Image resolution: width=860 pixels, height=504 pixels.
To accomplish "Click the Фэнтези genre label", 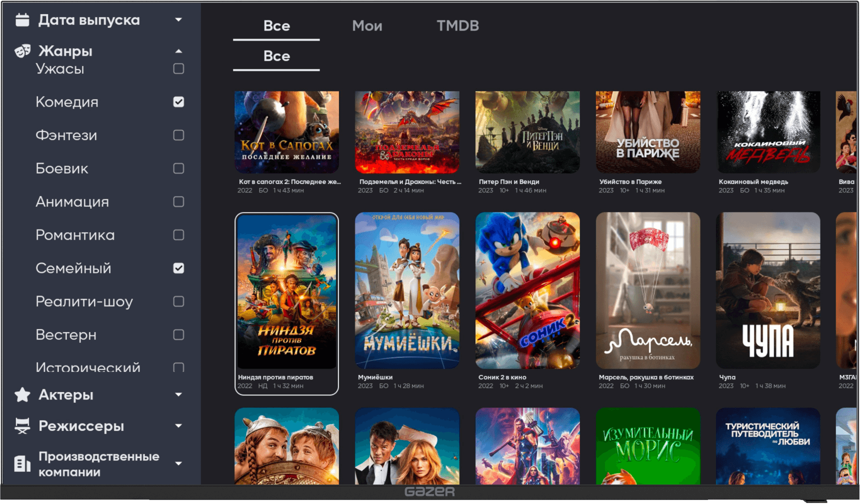I will 66,135.
